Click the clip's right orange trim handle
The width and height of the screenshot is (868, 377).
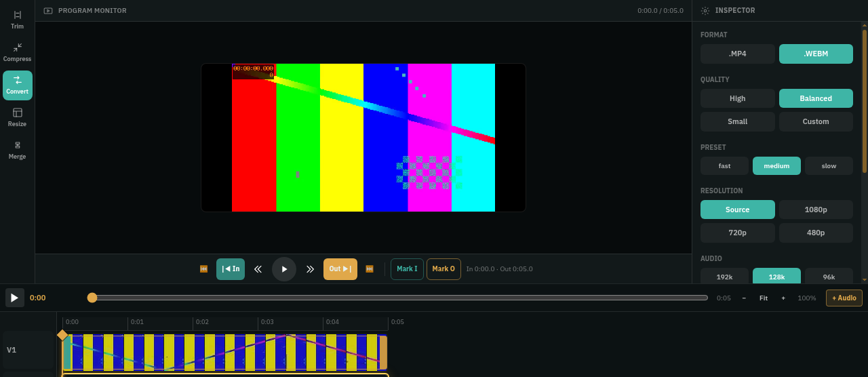pos(383,353)
